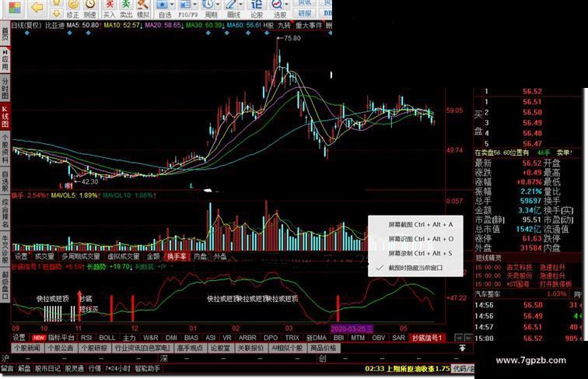Screen dimensions: 588x379
Task: Click the colorful home logo icon
Action: click(x=15, y=8)
